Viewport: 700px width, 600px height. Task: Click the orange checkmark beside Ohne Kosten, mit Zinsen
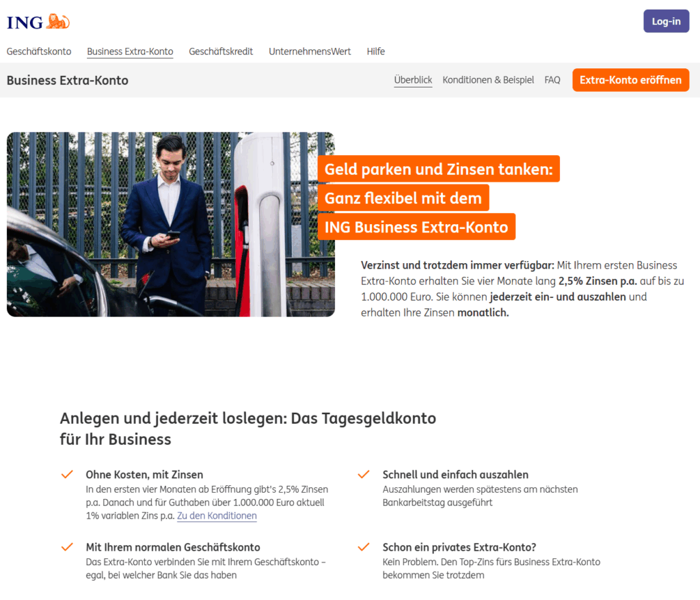[x=67, y=474]
